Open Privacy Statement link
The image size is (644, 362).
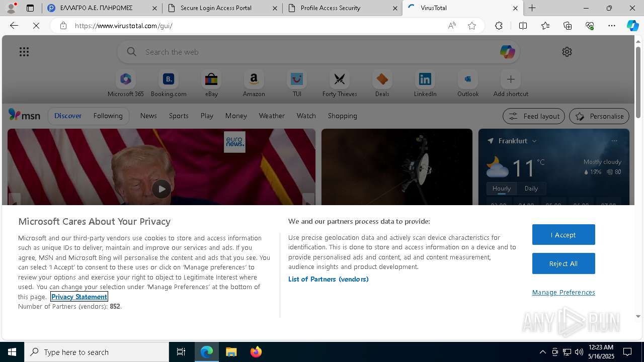tap(79, 297)
